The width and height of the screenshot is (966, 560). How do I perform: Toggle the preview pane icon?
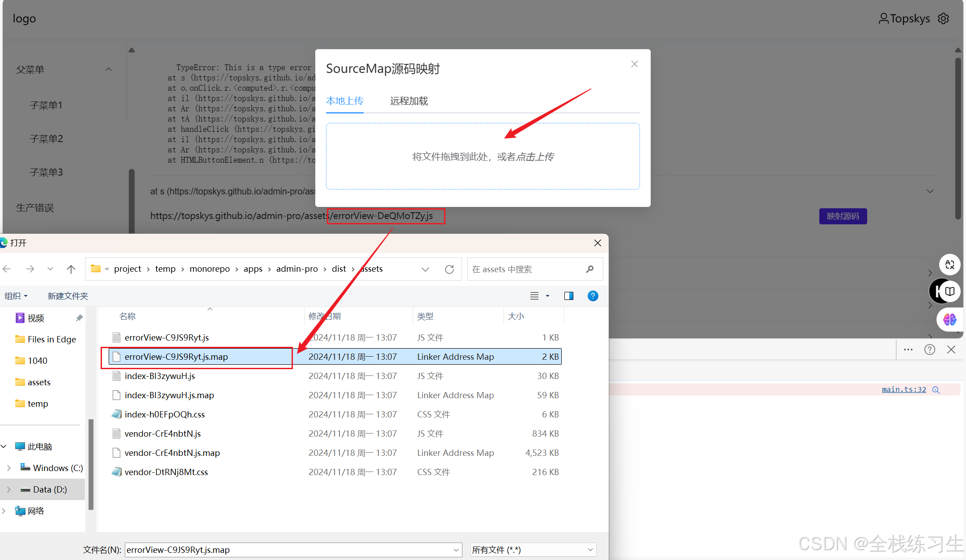coord(569,296)
